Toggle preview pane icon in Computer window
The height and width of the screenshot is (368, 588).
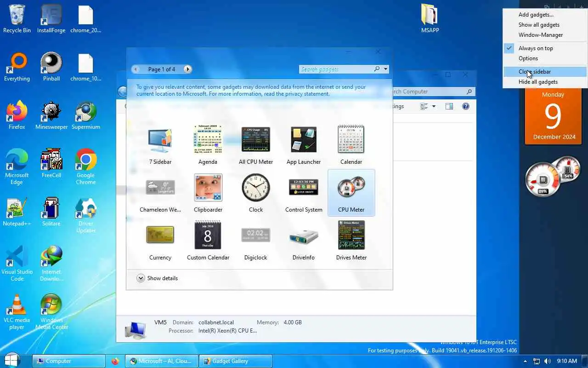point(449,106)
